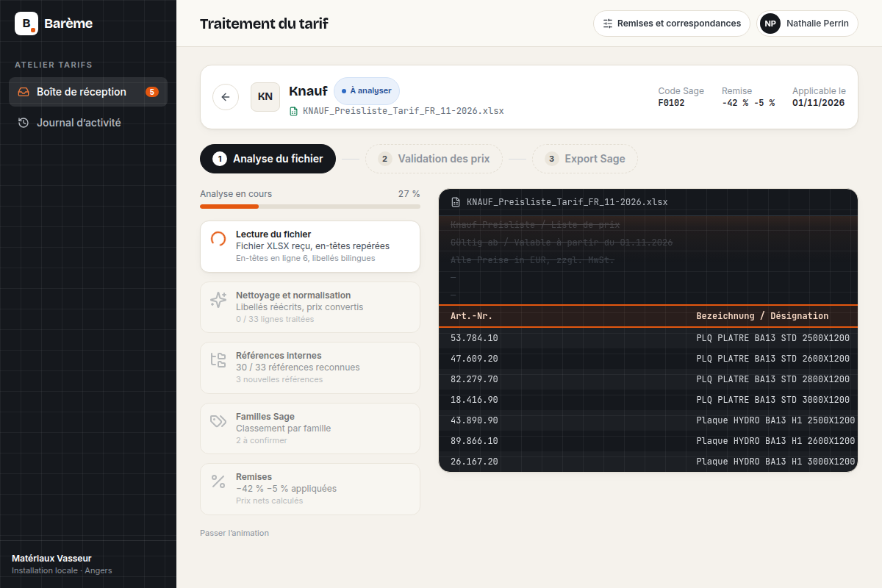Click the inbox tray icon in sidebar

(24, 92)
